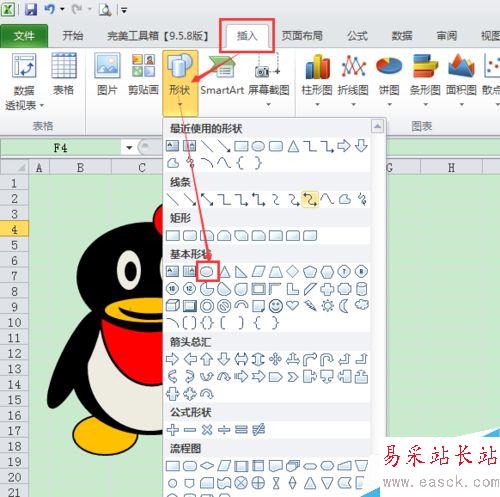Image resolution: width=500 pixels, height=497 pixels.
Task: Switch to the Data (数据) tab
Action: (x=402, y=36)
